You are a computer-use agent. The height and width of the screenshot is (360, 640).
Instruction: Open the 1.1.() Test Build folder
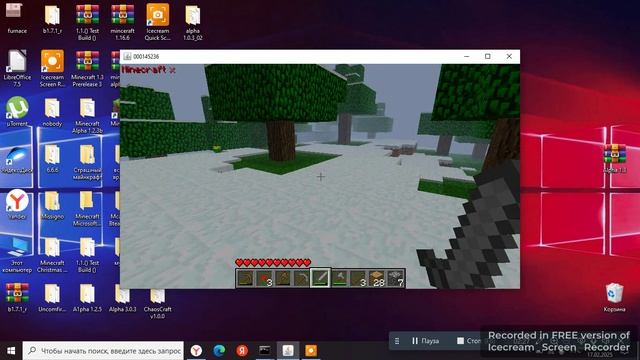click(x=87, y=255)
